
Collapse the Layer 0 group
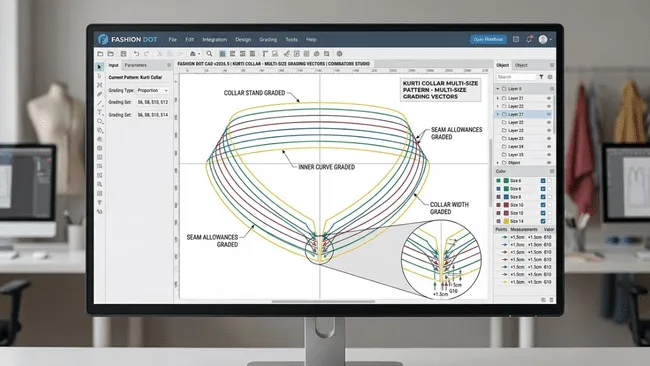click(498, 89)
